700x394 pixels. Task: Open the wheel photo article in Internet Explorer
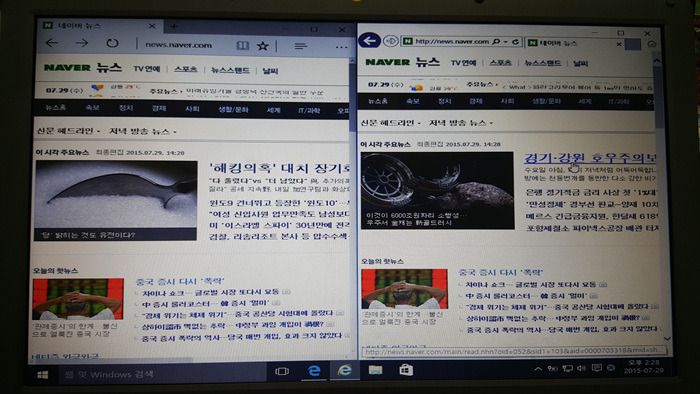(x=437, y=191)
